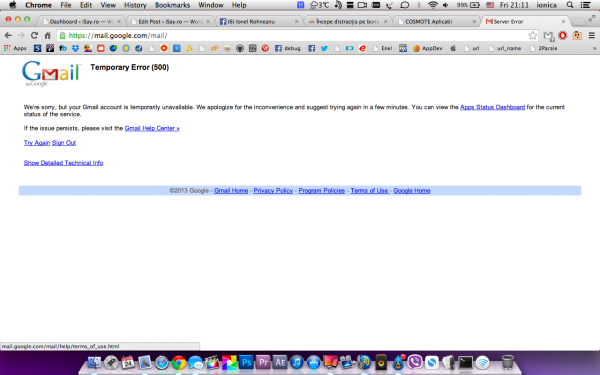Open Viber from the Dock
The image size is (600, 375).
415,362
